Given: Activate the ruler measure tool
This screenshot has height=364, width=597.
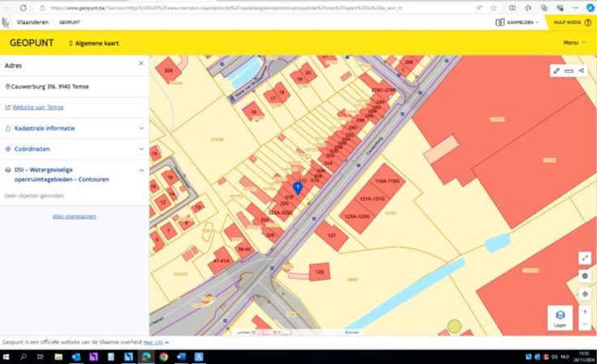Looking at the screenshot, I should tap(569, 71).
